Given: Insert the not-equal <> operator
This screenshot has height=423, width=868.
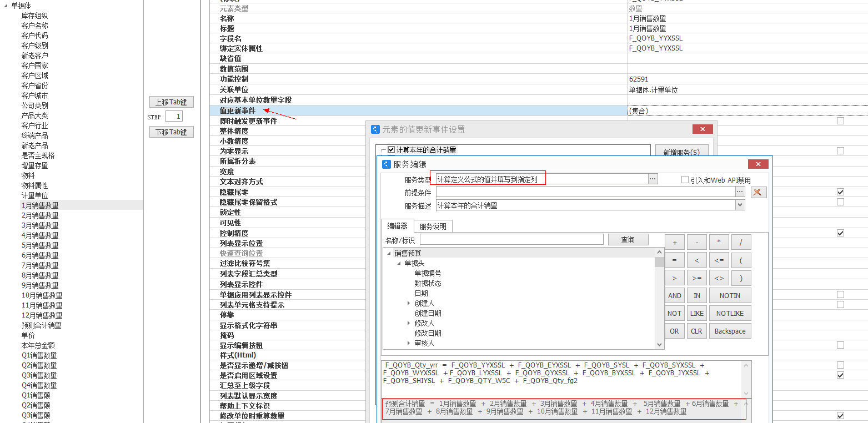Looking at the screenshot, I should [719, 278].
